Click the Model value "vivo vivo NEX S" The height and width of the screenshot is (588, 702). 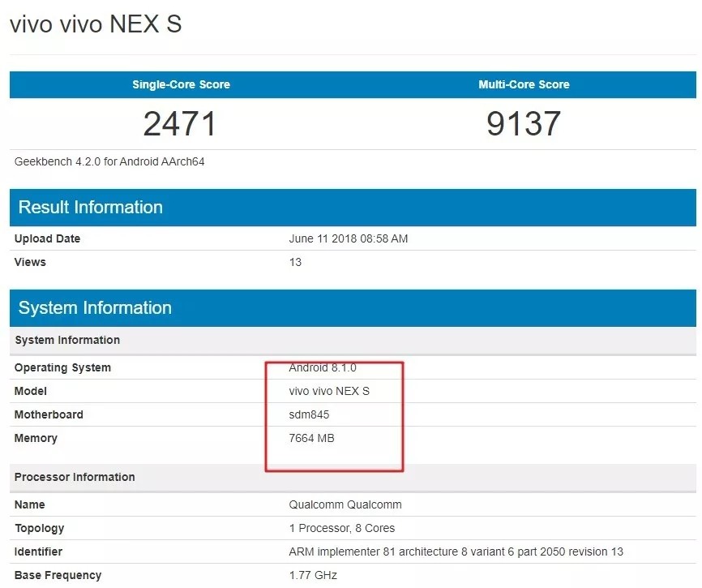tap(329, 392)
